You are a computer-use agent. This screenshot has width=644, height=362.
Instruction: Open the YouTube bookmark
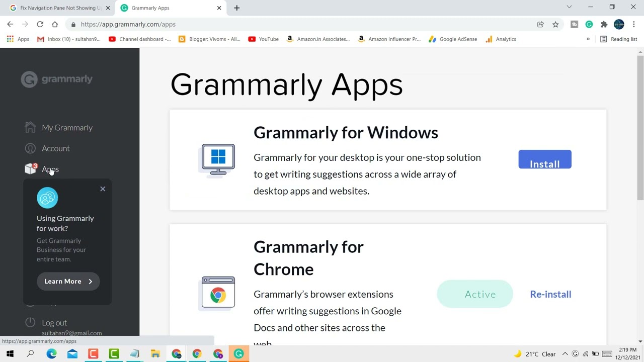263,39
